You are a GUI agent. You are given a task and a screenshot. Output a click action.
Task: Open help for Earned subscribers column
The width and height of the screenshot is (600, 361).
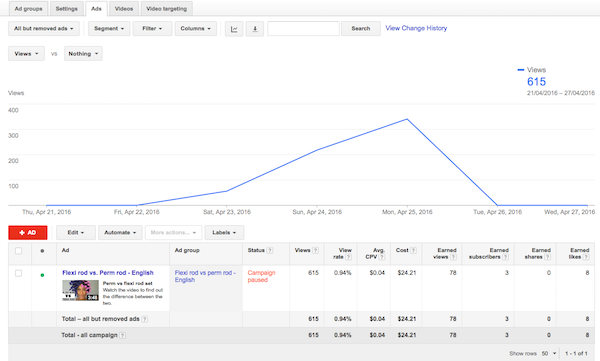pyautogui.click(x=505, y=257)
